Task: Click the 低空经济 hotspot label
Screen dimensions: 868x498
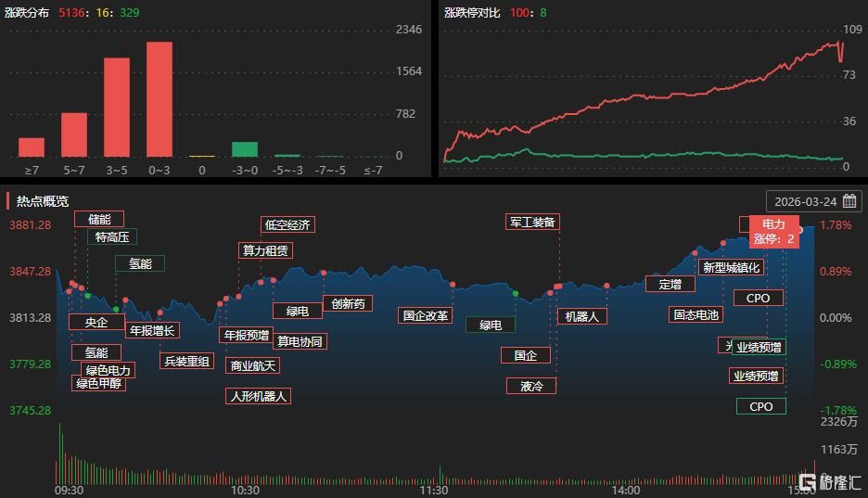Action: (287, 224)
